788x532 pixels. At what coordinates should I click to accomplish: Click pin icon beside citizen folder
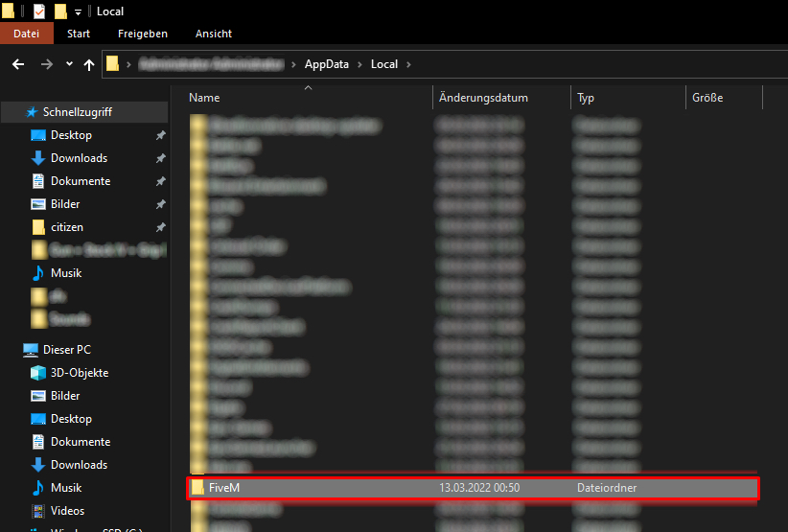(160, 227)
